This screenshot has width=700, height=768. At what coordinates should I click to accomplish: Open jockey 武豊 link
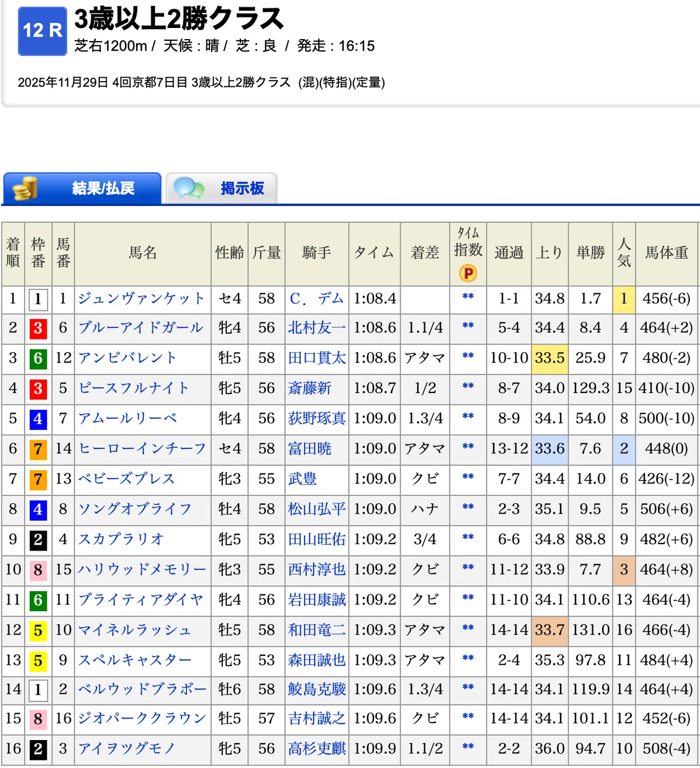coord(303,479)
